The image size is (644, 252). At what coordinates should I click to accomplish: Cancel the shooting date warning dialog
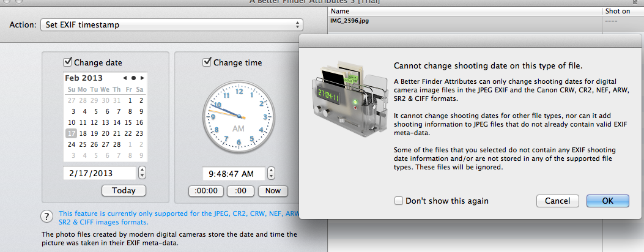(x=557, y=201)
